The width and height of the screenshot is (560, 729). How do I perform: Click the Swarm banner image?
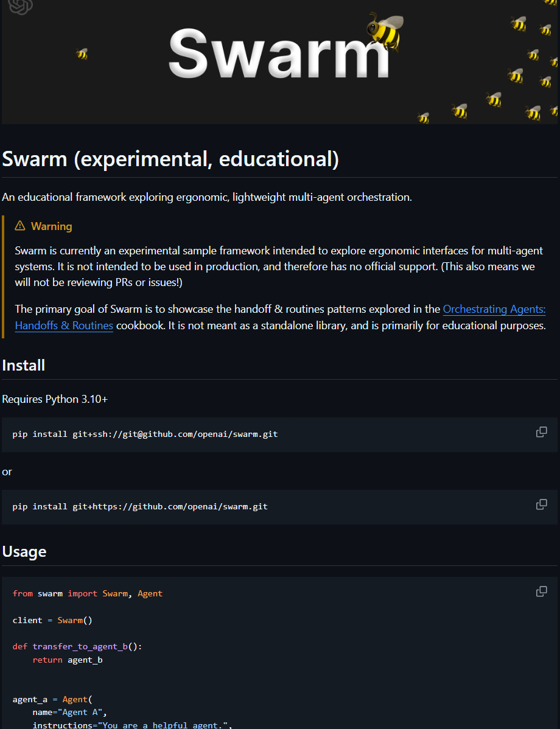click(x=280, y=61)
